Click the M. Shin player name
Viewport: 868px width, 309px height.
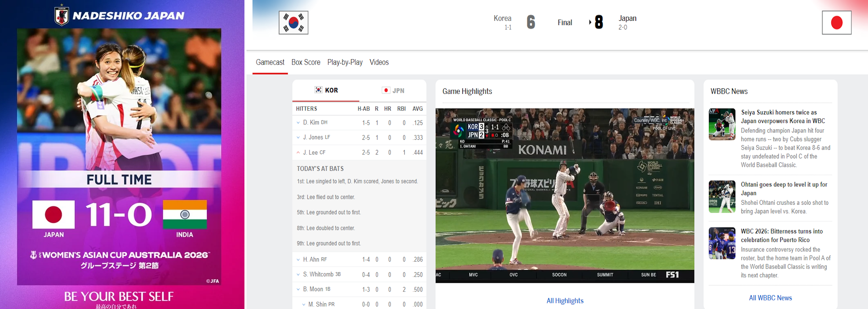click(x=317, y=305)
